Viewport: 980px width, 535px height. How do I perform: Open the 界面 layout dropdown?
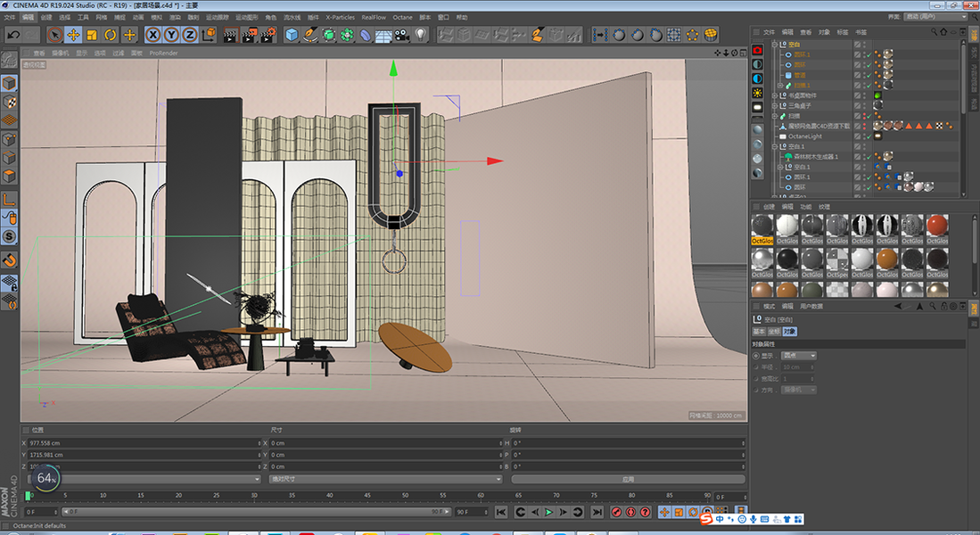935,17
